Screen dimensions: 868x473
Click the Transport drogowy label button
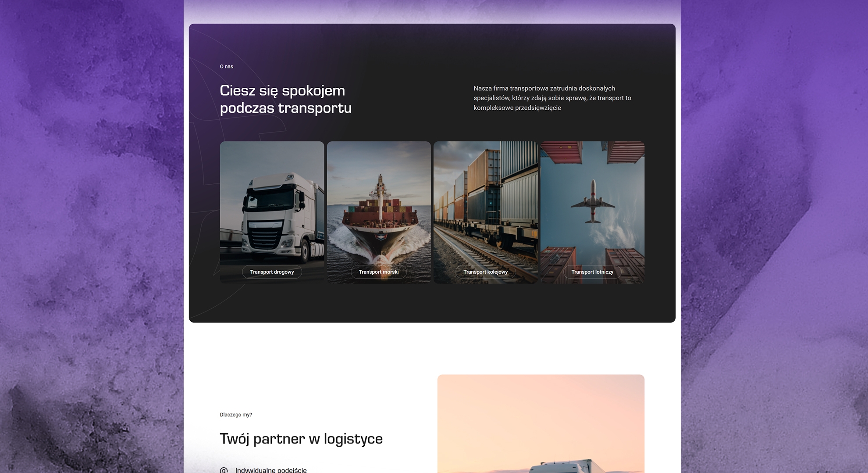click(x=272, y=272)
